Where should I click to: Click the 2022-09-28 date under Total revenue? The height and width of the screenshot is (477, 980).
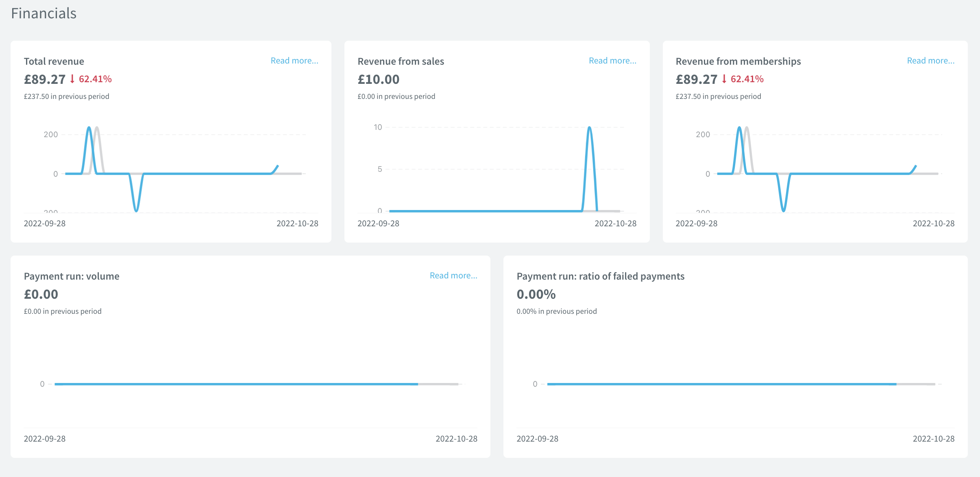[x=45, y=223]
